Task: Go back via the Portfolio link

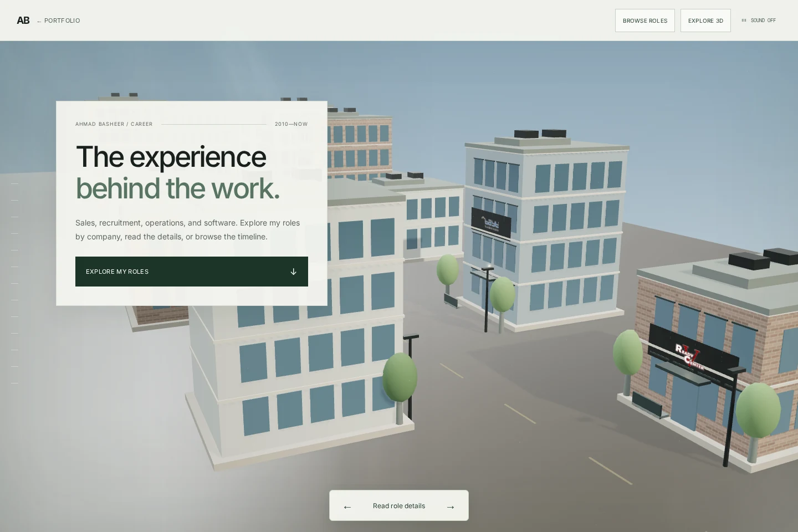Action: pyautogui.click(x=58, y=21)
